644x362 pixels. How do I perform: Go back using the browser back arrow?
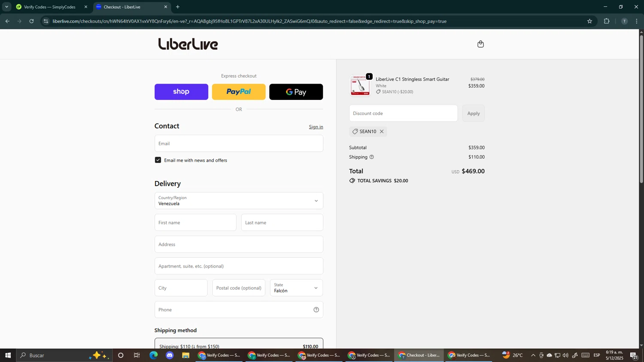(x=7, y=21)
